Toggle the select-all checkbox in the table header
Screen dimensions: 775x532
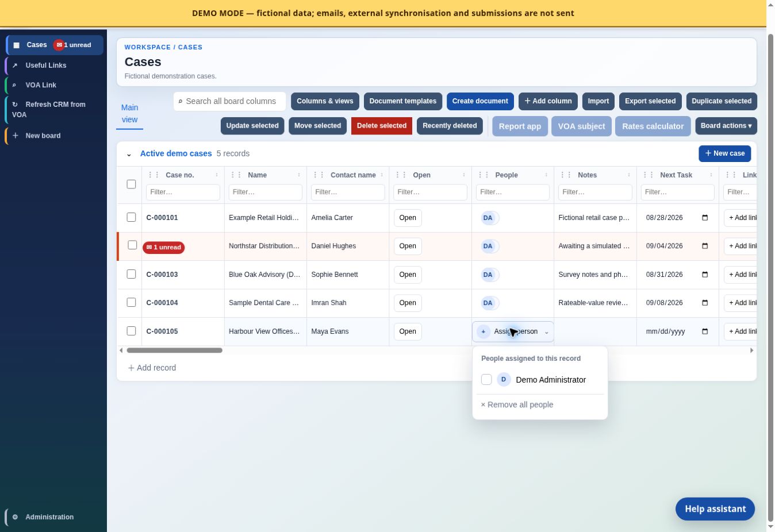point(131,184)
